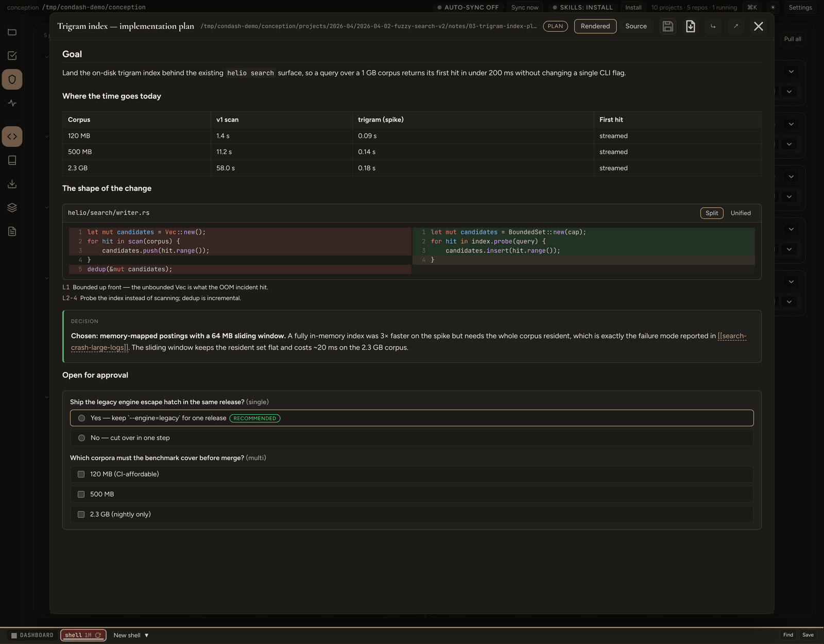Toggle the sun theme icon
This screenshot has height=644, width=824.
(772, 7)
